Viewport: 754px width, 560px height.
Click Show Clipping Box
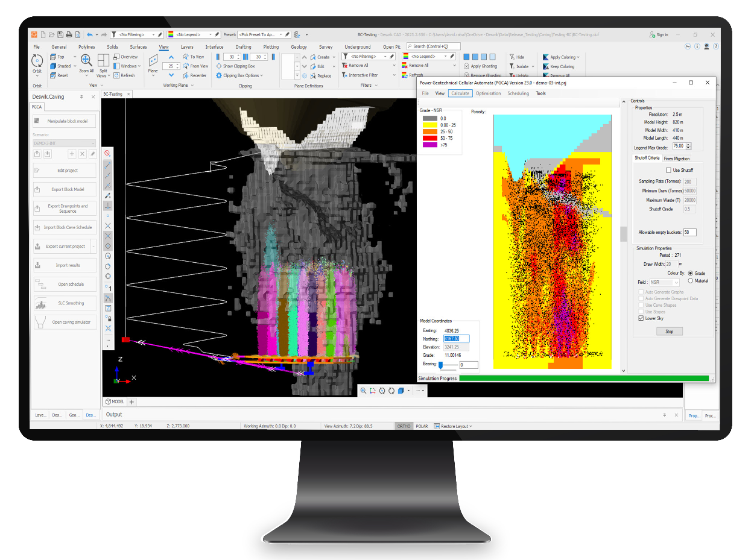coord(235,66)
